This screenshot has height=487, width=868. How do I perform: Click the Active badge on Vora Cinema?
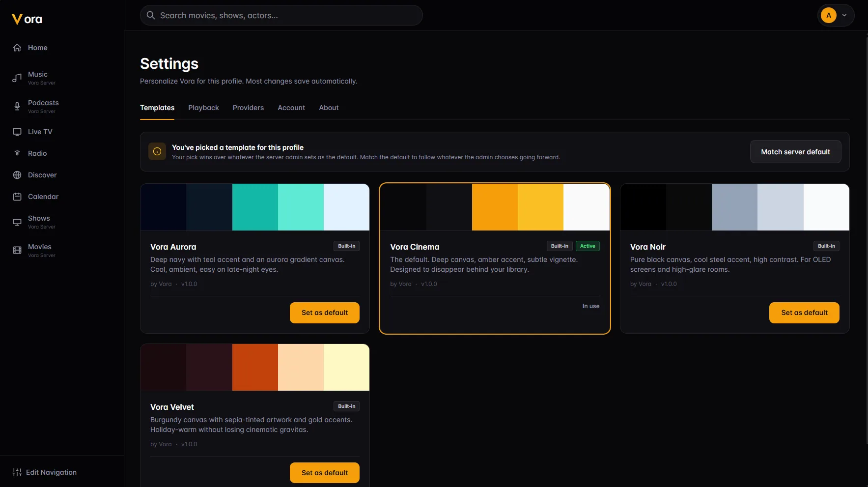[x=588, y=246]
